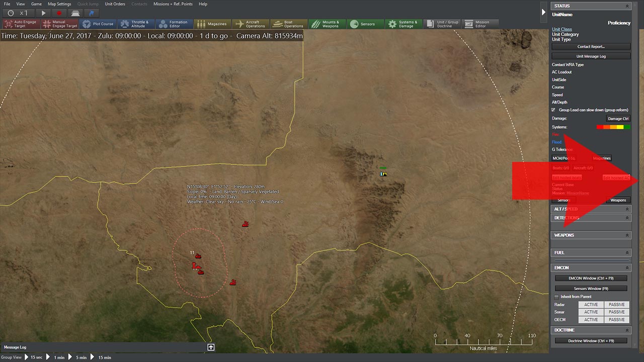Collapse the DOCTRINE section
The image size is (644, 362).
627,330
